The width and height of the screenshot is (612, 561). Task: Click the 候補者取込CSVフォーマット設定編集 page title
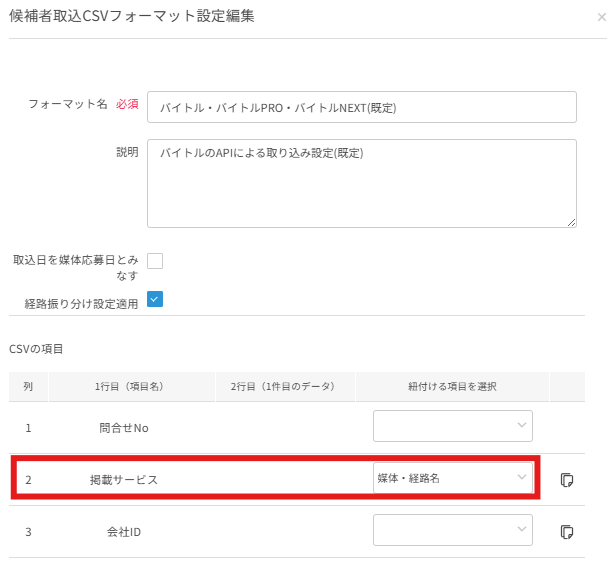[131, 16]
